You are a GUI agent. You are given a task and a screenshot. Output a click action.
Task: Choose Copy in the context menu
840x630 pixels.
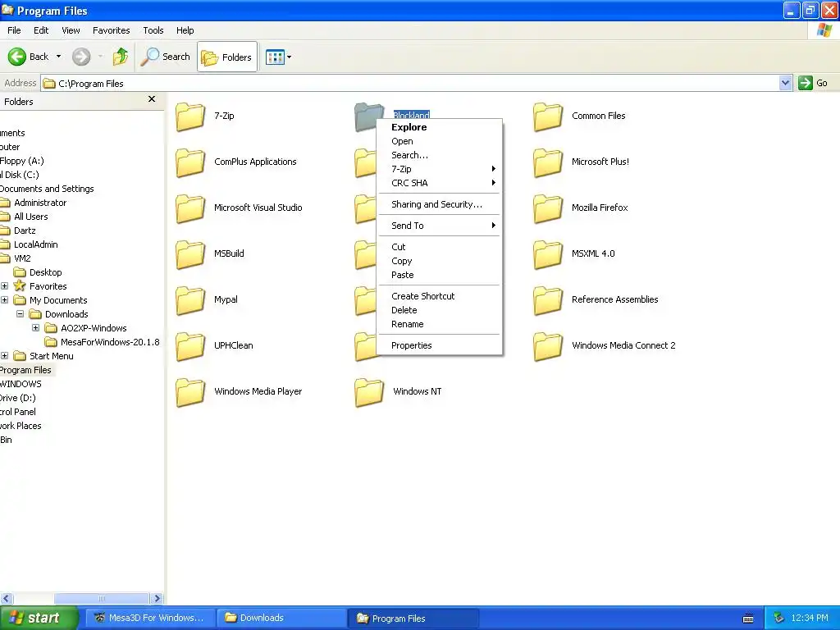tap(440, 261)
